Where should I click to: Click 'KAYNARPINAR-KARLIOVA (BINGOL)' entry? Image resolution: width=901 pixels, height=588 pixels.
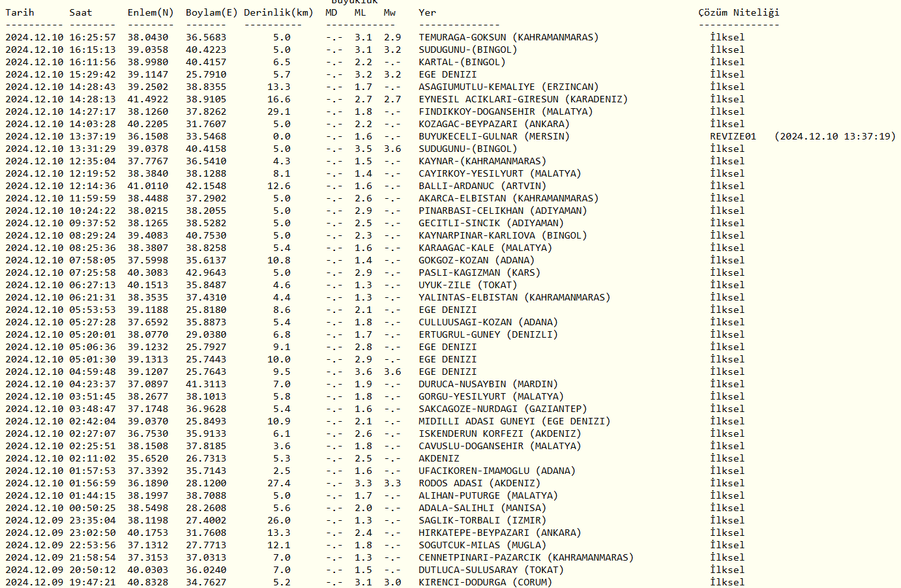pos(503,235)
